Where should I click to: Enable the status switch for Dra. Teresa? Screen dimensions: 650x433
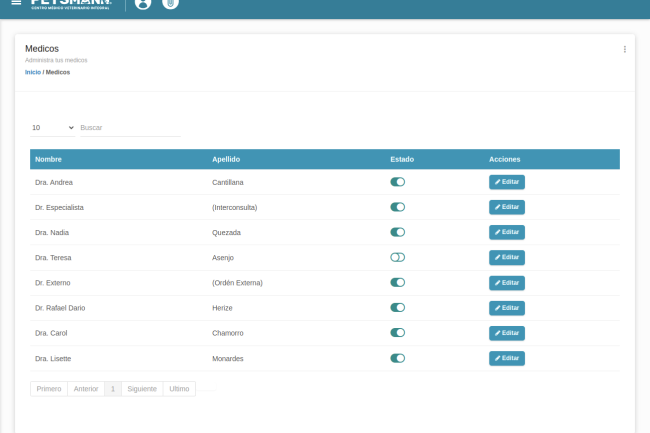click(397, 257)
